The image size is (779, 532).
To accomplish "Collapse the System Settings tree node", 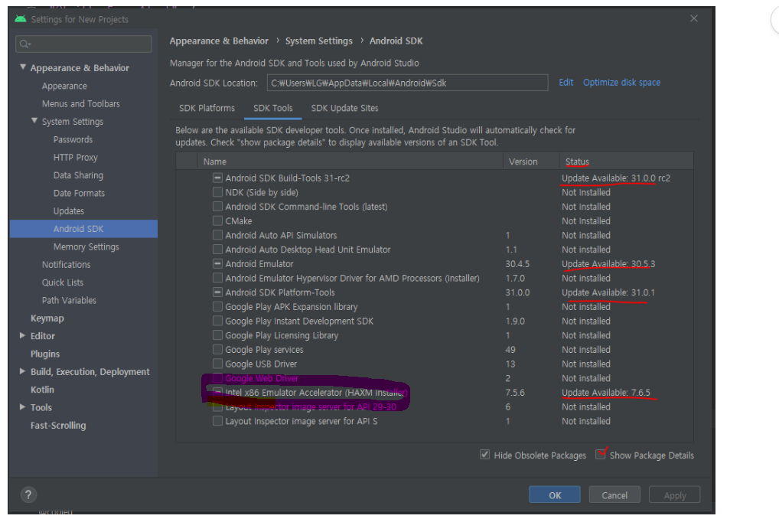I will tap(34, 121).
